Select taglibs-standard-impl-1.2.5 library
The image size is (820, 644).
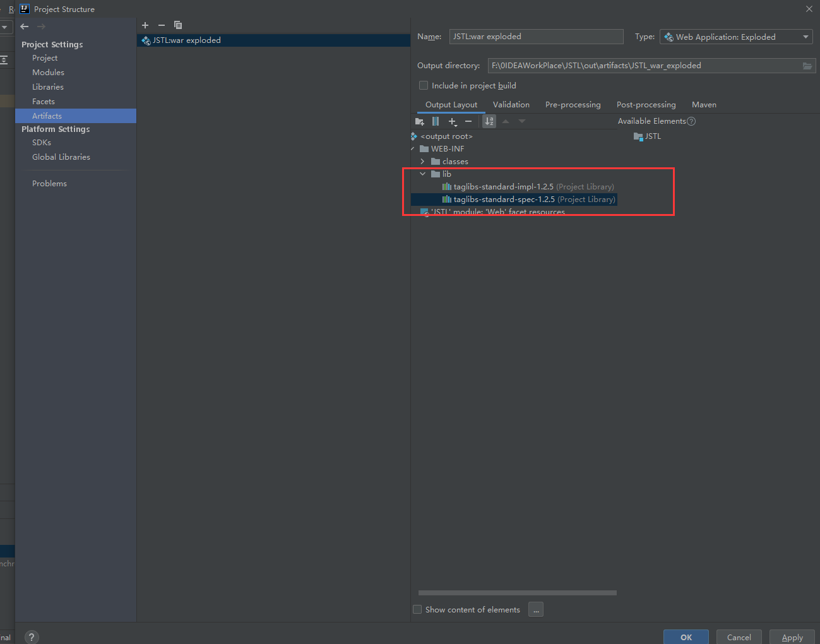click(528, 187)
